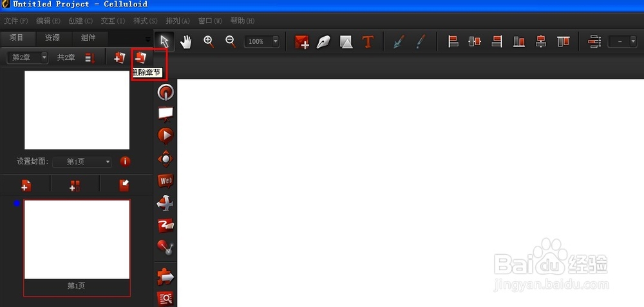
Task: Click the red info icon
Action: click(x=126, y=162)
